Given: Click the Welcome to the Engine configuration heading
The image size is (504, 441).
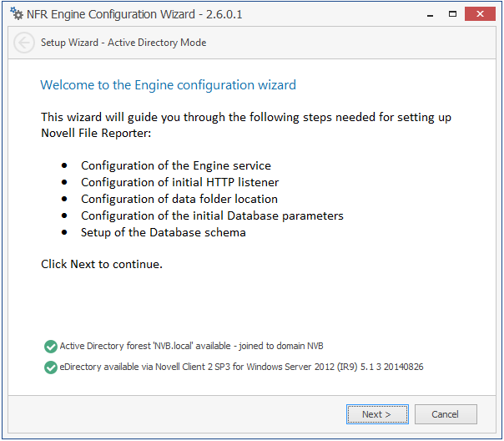Looking at the screenshot, I should point(168,85).
